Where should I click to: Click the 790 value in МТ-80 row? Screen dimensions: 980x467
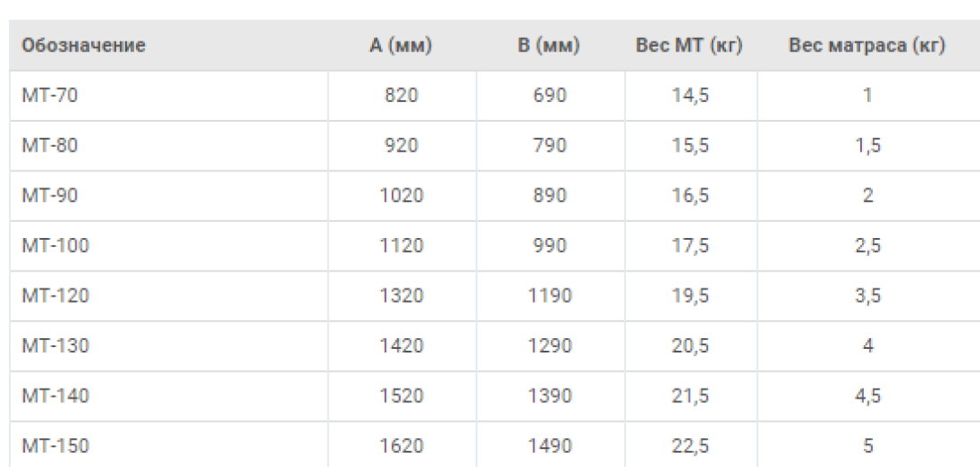tap(549, 145)
